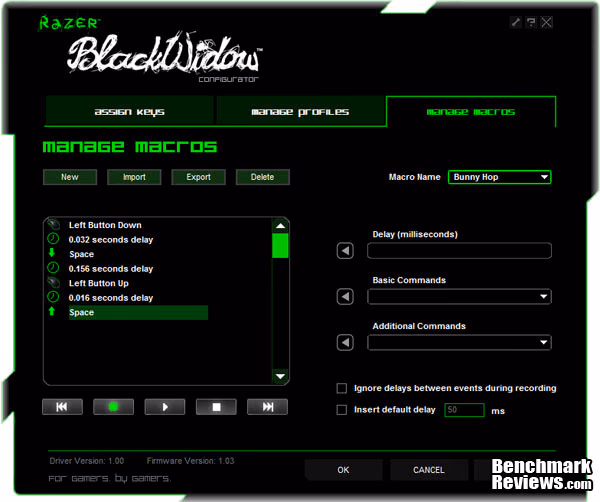Click the CANCEL button
Viewport: 600px width, 502px height.
click(x=429, y=470)
